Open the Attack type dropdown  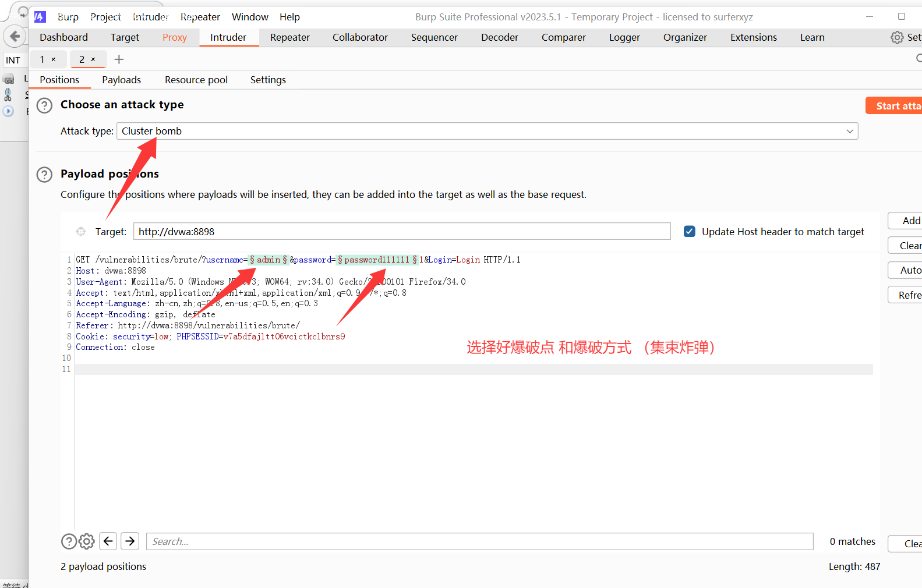pyautogui.click(x=488, y=131)
